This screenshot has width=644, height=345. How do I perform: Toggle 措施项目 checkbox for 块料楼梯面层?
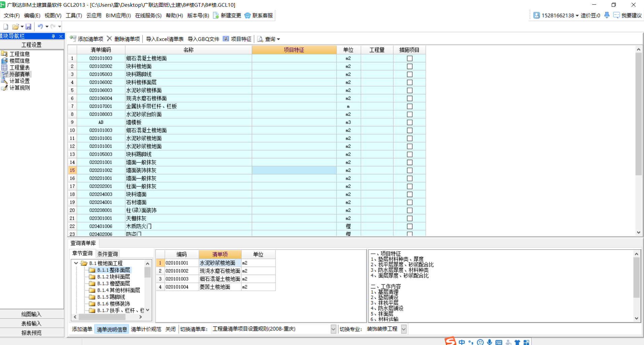(410, 82)
